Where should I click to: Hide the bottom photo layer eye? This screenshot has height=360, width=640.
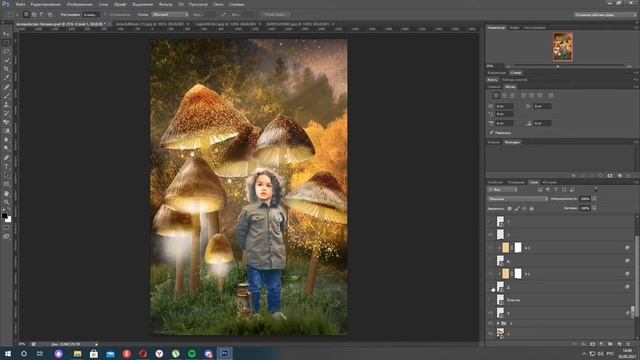(x=491, y=333)
